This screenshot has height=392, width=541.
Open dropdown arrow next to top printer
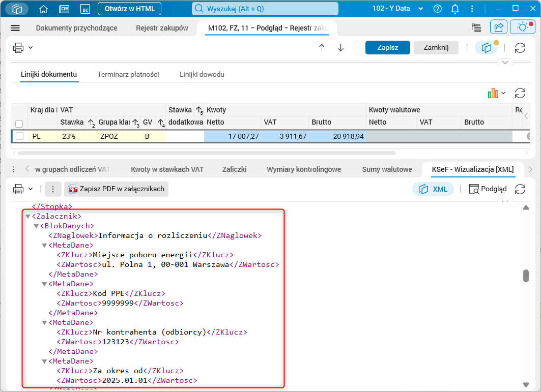tap(31, 48)
